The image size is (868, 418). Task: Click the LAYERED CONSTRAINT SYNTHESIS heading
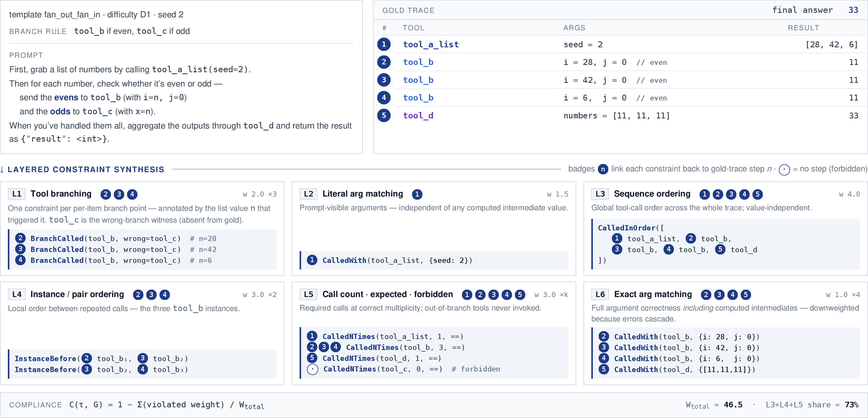pos(86,169)
